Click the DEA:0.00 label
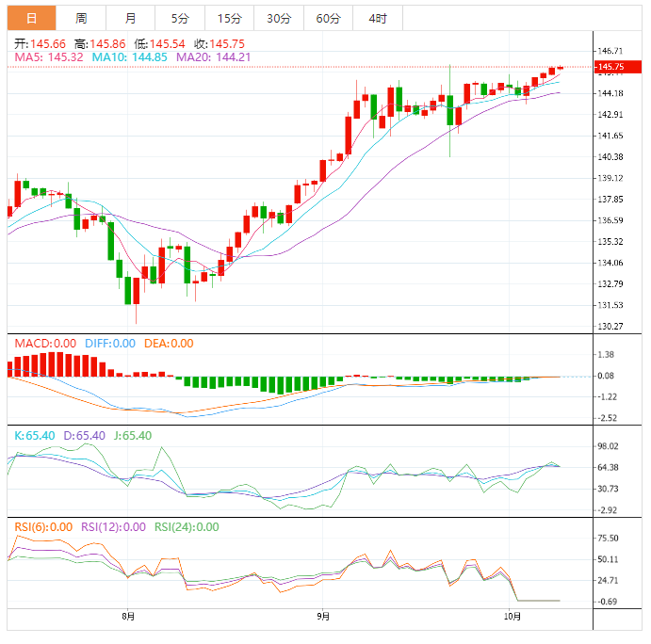651x644 pixels. tap(169, 344)
